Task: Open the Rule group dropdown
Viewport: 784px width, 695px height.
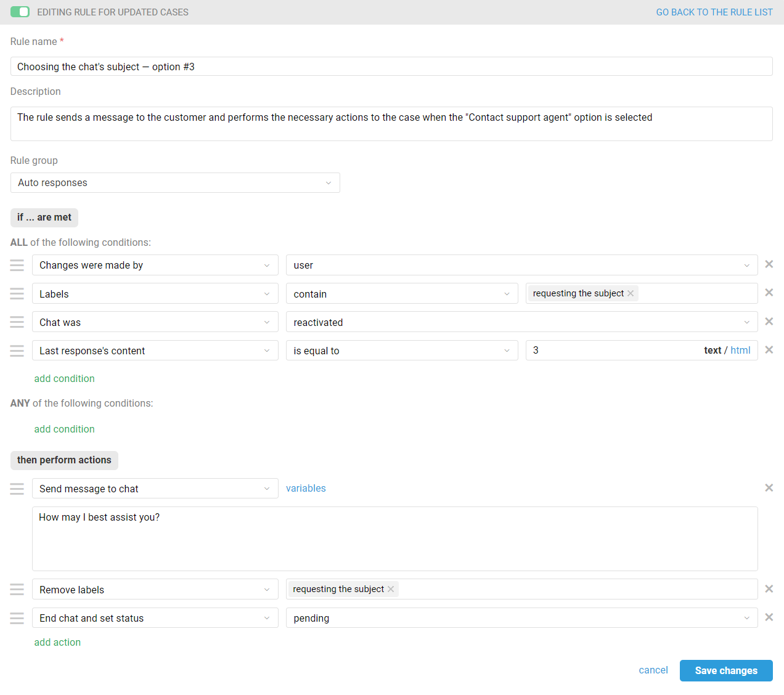Action: (175, 183)
